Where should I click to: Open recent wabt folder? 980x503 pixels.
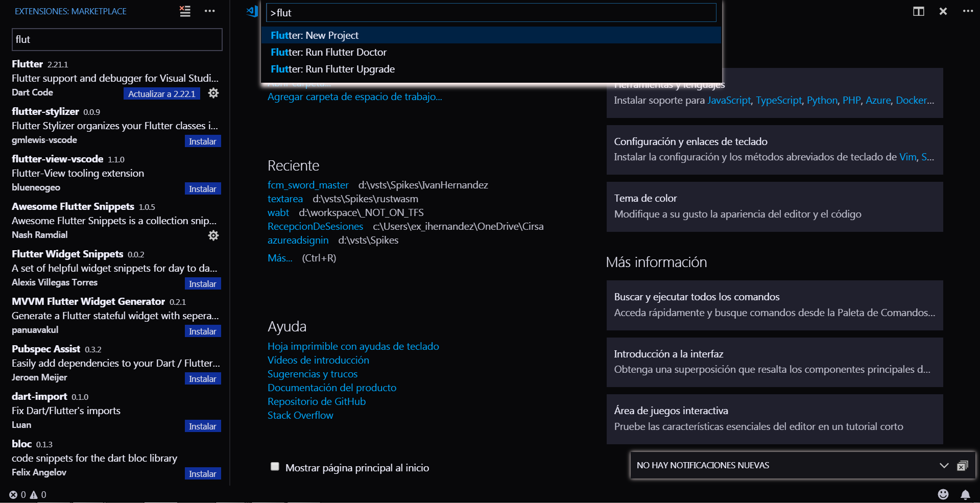(x=278, y=212)
